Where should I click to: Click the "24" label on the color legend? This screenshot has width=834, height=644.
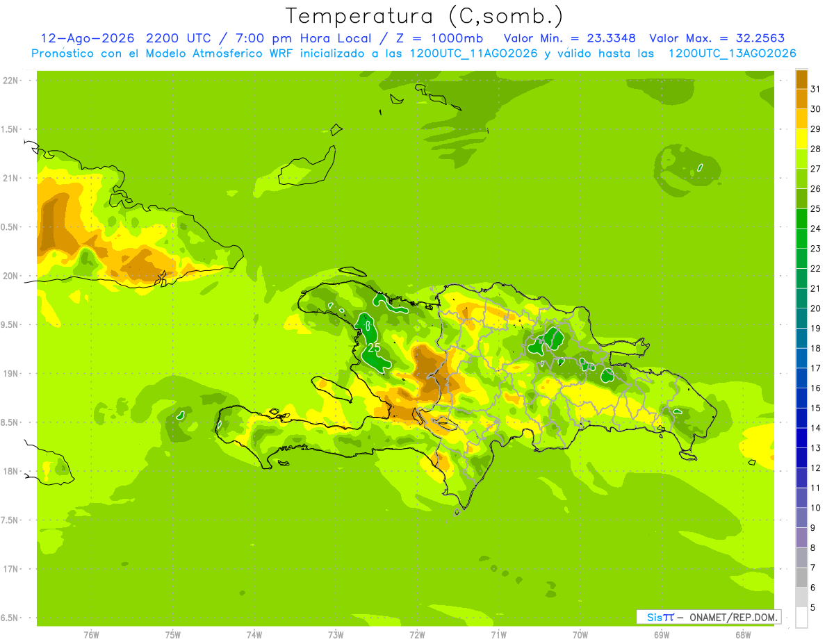[816, 229]
